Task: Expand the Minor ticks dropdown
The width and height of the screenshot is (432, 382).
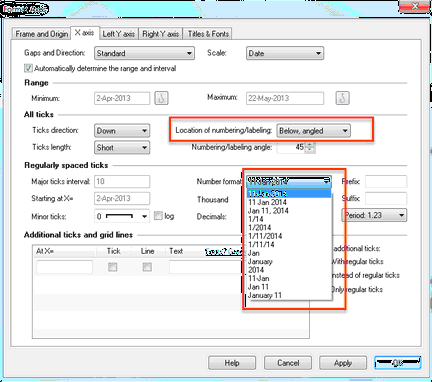Action: click(x=122, y=216)
